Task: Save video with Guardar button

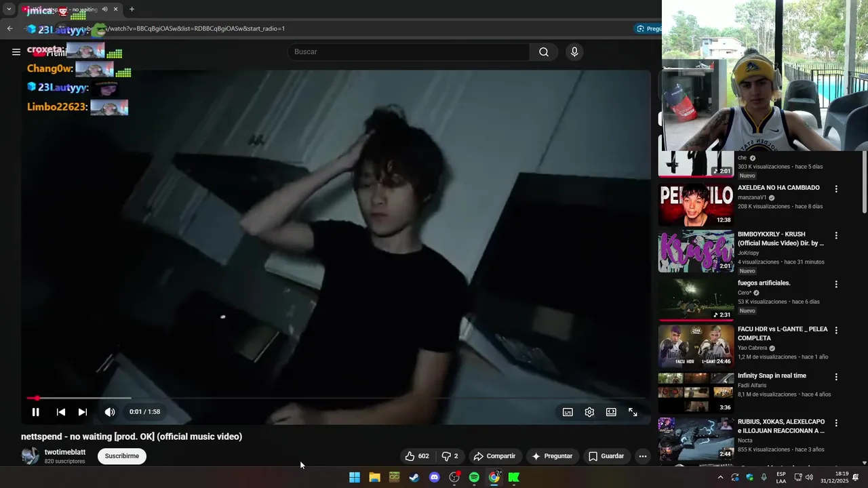Action: tap(606, 456)
